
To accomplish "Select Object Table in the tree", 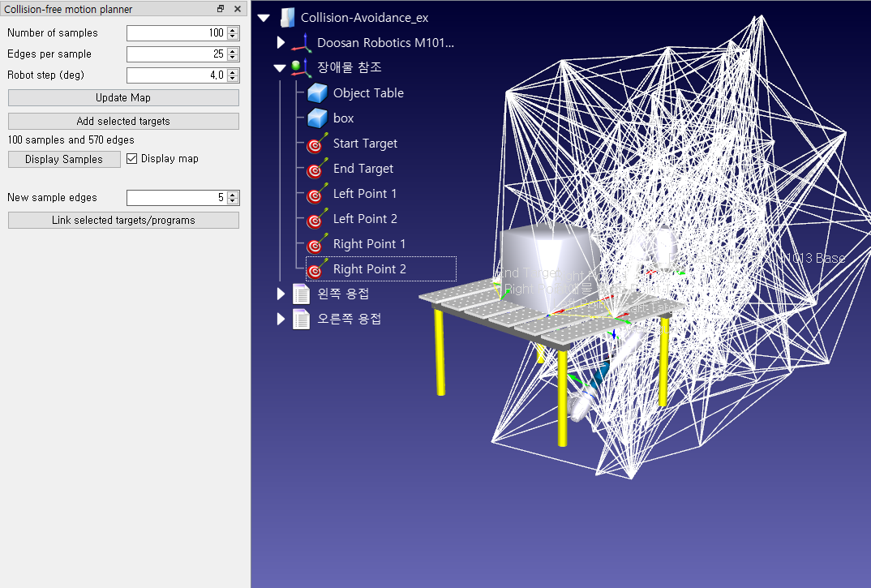I will point(368,92).
